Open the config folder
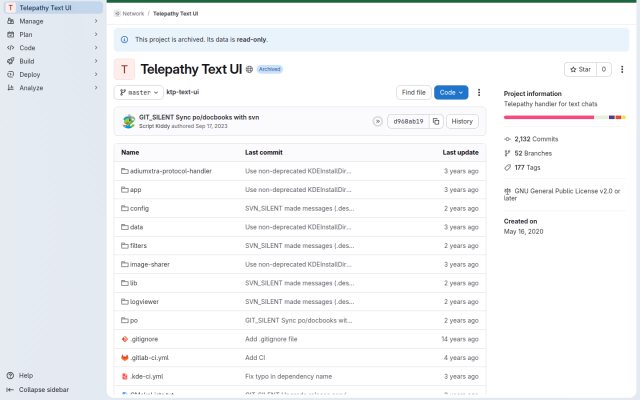 pos(139,209)
